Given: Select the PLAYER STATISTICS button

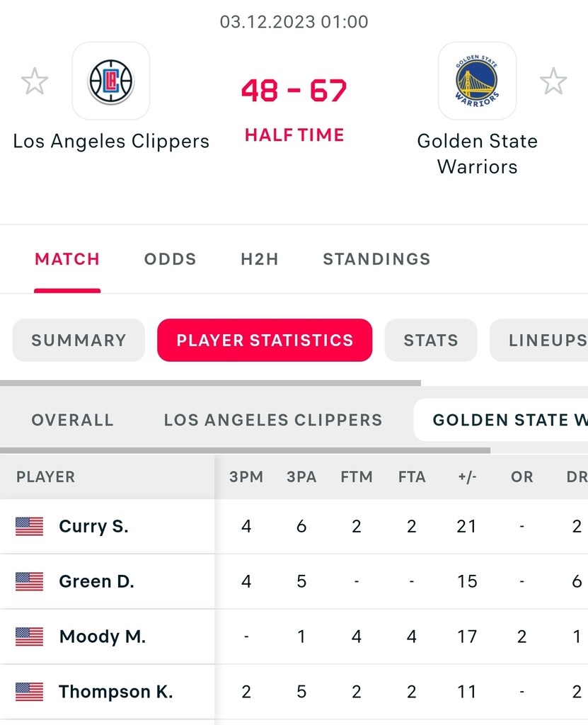Looking at the screenshot, I should click(x=265, y=341).
